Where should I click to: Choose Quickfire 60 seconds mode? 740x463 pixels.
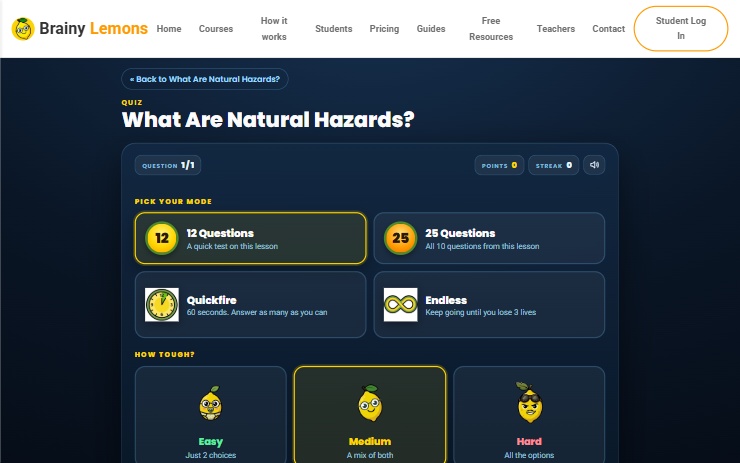click(251, 305)
